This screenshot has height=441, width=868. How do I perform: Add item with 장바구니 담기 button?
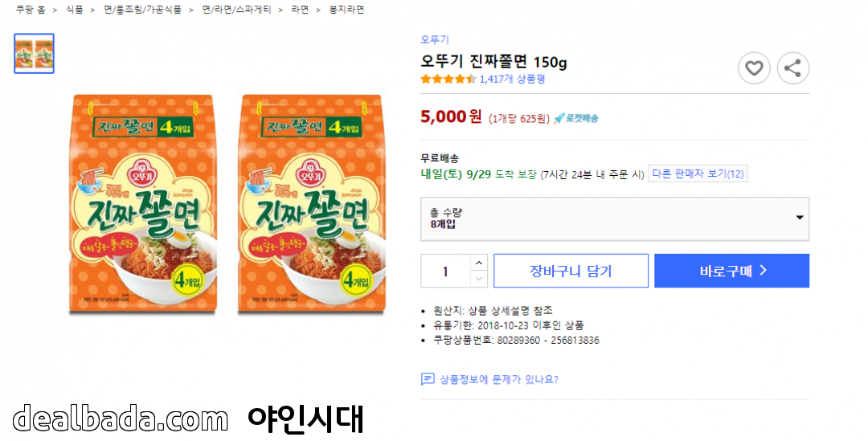(571, 271)
